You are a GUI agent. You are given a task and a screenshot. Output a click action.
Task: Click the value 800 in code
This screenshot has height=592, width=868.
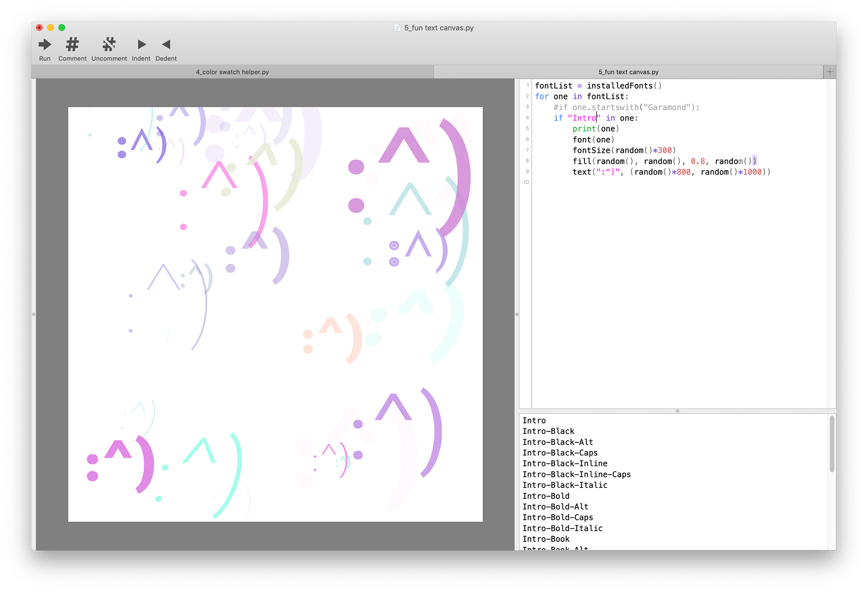[684, 172]
